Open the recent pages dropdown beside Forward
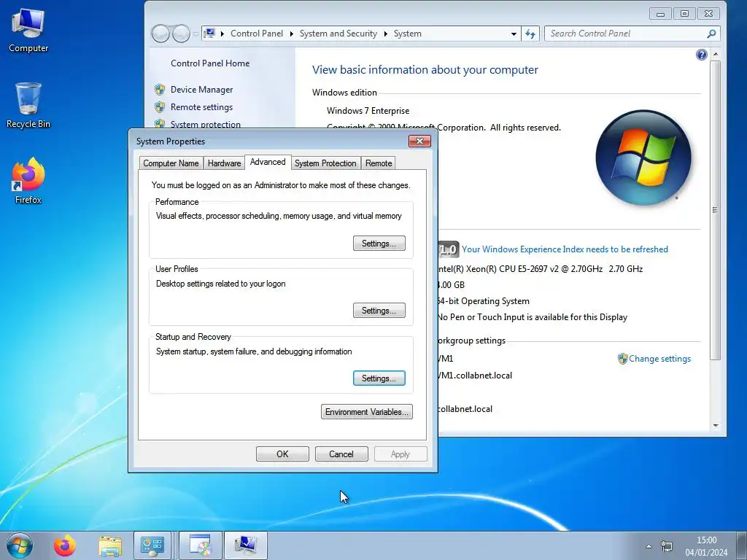The width and height of the screenshot is (747, 560). click(196, 34)
